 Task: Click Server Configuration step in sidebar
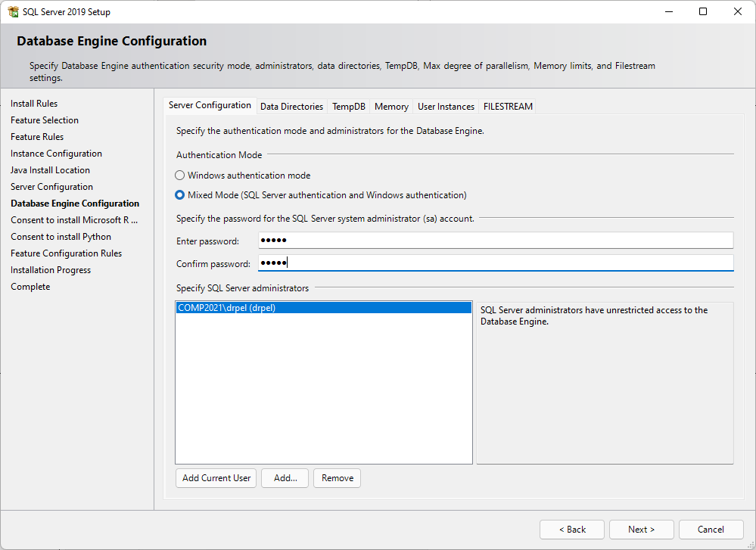pyautogui.click(x=52, y=187)
